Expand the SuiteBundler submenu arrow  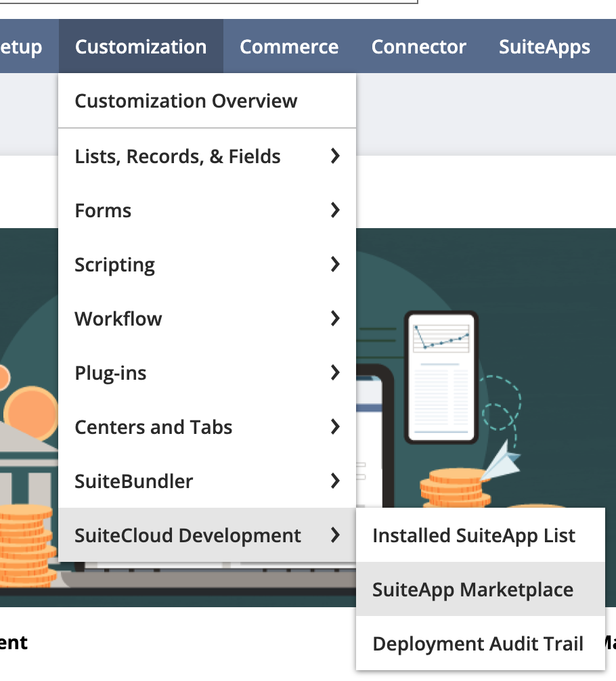coord(335,481)
